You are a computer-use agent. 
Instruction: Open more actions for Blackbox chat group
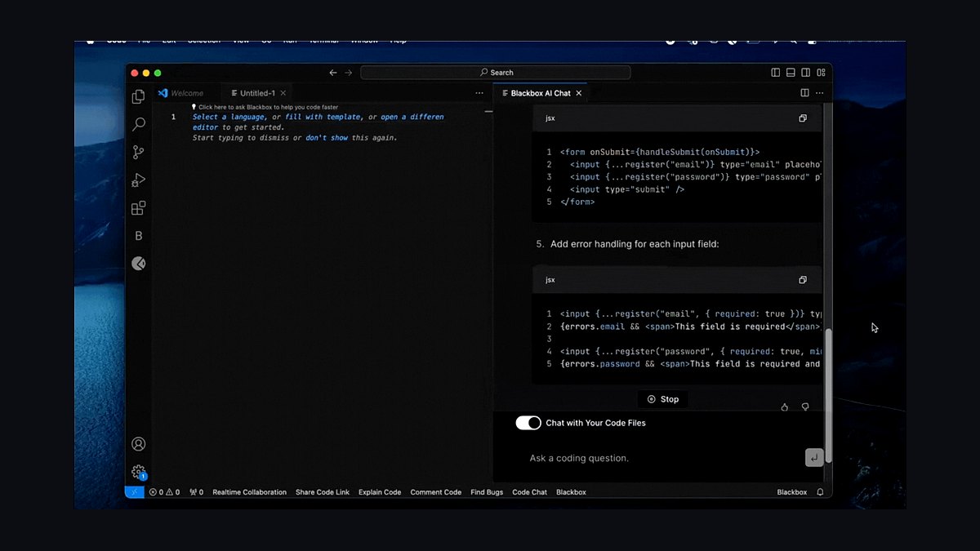pos(819,93)
